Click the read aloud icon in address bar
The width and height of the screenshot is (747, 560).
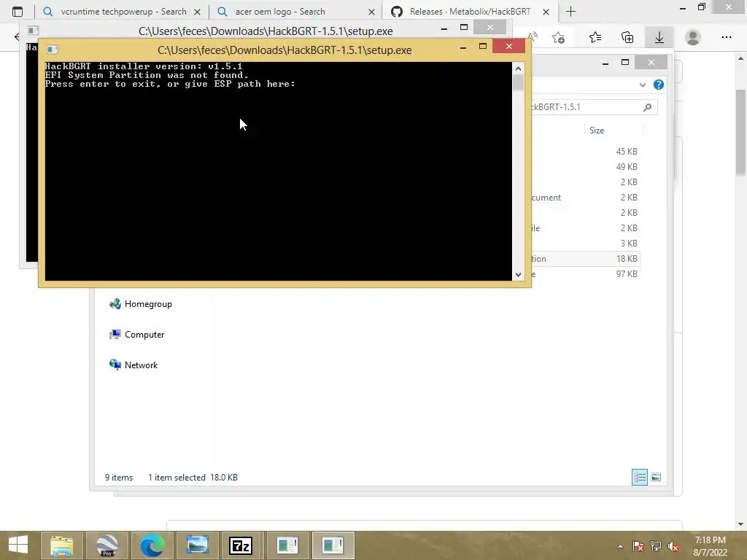click(533, 37)
